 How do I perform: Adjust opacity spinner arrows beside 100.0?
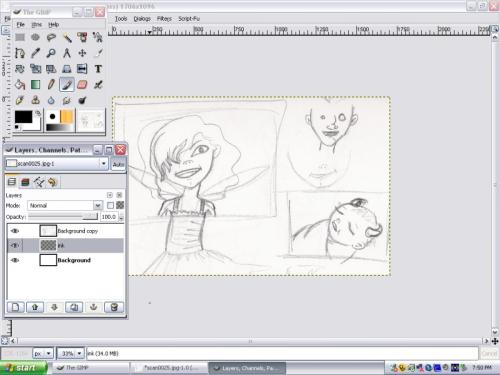[121, 217]
